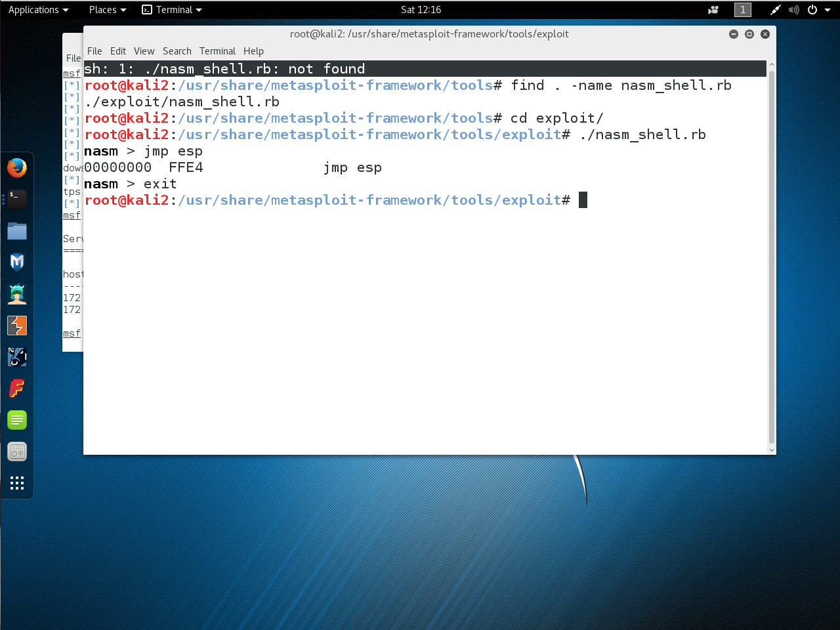Launch Firefox from the dock
840x630 pixels.
[17, 168]
